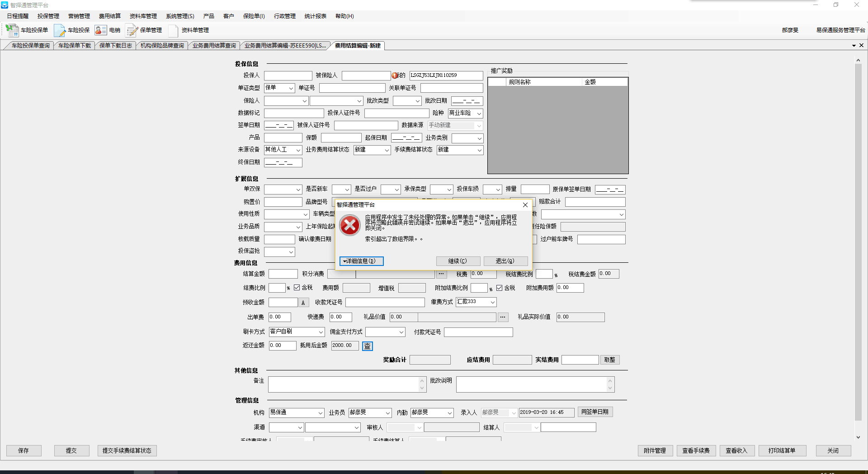Click the vertical scrollbar of the form
The height and width of the screenshot is (474, 868).
point(858,242)
